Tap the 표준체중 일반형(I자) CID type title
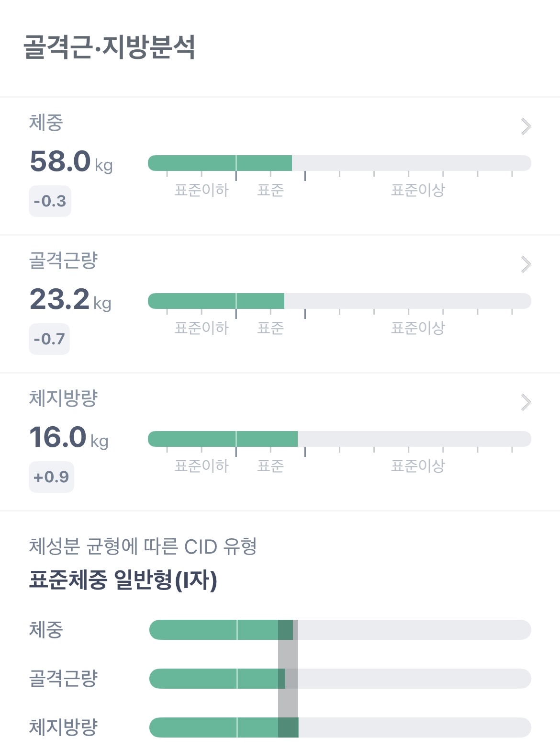 tap(123, 580)
